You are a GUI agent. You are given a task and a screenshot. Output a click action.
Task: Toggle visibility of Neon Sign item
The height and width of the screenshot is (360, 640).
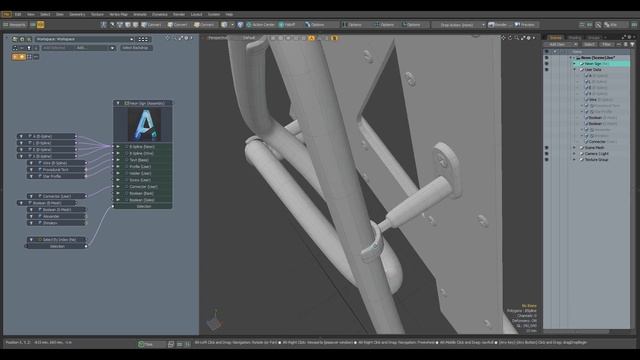coord(547,64)
